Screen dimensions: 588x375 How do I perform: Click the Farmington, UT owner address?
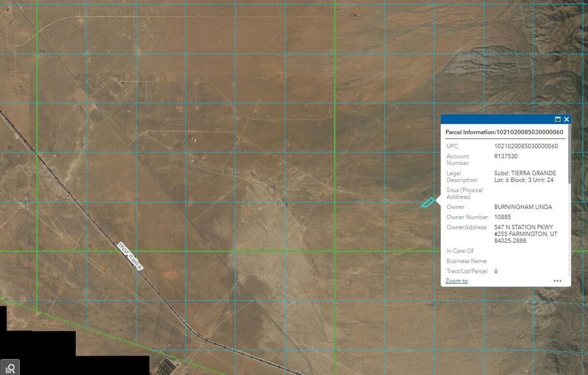pyautogui.click(x=526, y=234)
